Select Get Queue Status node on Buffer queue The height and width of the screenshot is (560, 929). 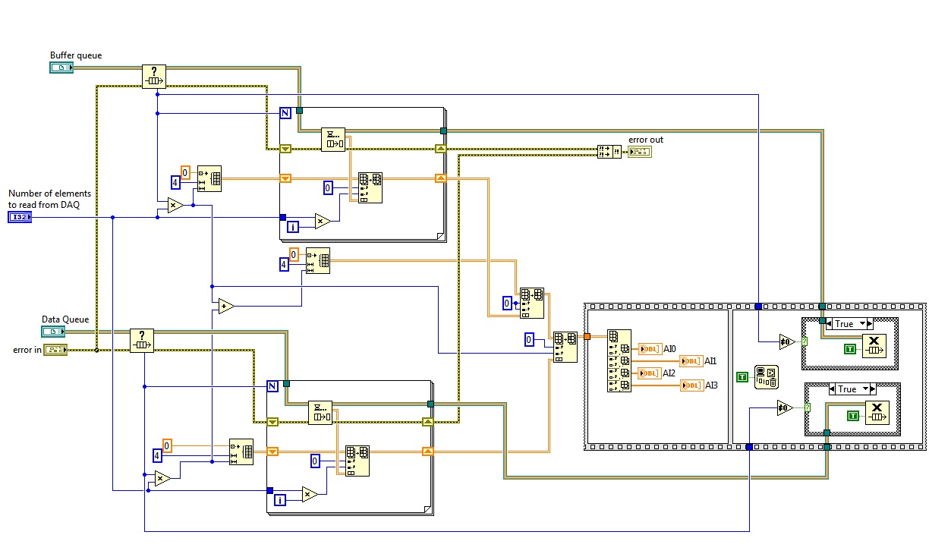(153, 77)
